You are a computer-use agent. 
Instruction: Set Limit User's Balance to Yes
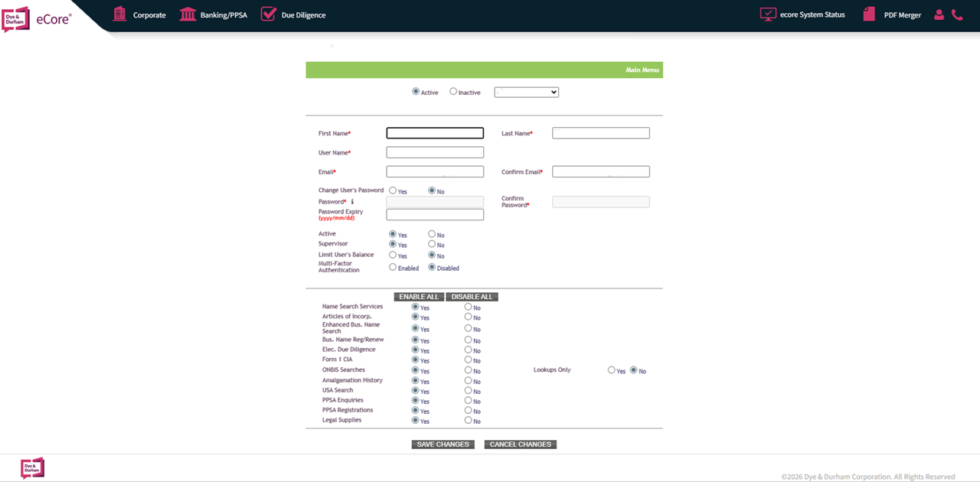click(x=393, y=255)
